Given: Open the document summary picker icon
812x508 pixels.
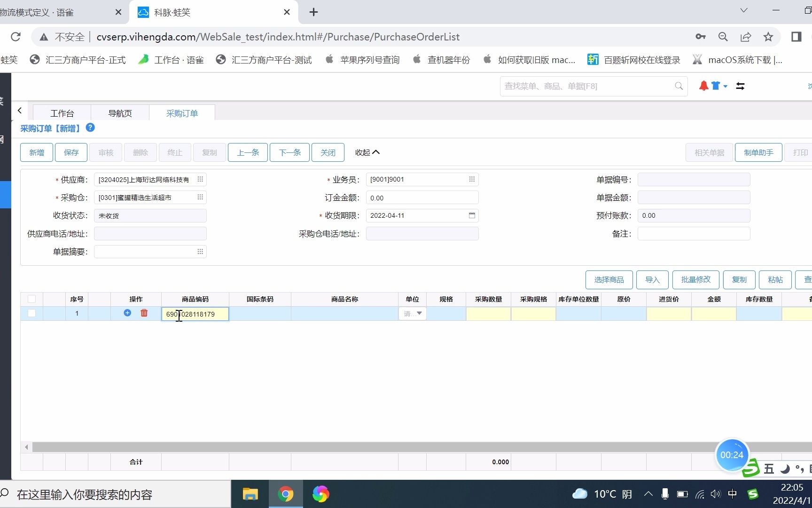Looking at the screenshot, I should 200,252.
